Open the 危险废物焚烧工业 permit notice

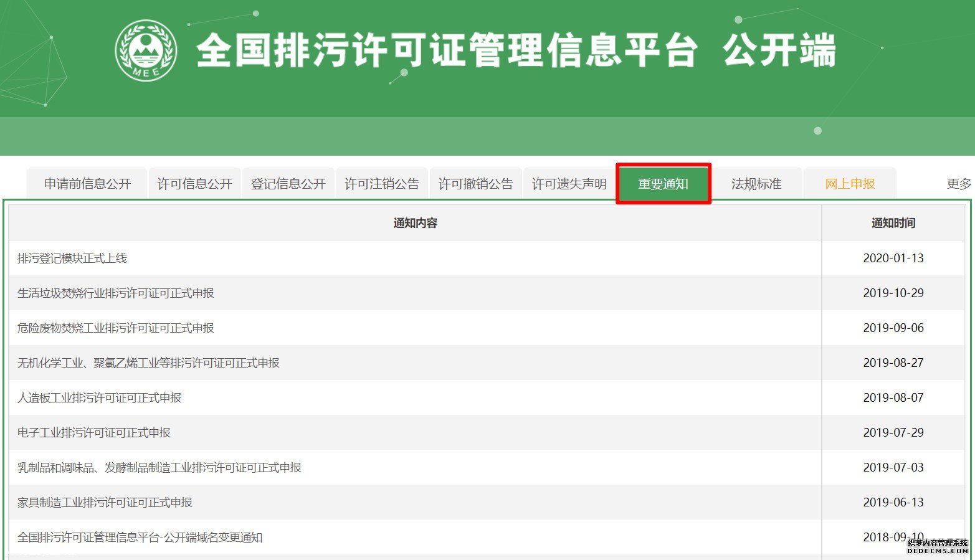click(116, 328)
